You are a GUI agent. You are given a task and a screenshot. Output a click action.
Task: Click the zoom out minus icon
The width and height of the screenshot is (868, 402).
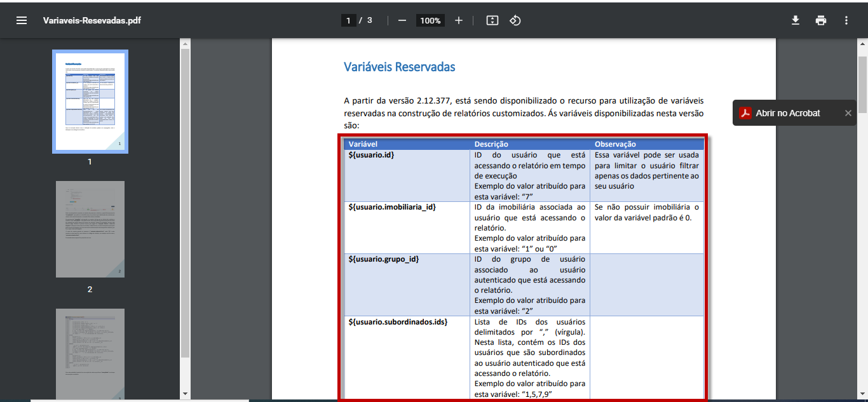[x=402, y=20]
